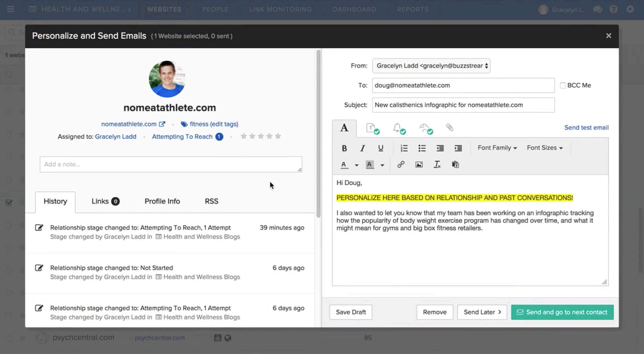Viewport: 644px width, 354px height.
Task: Click the Gracelyn L. user profile
Action: 561,10
